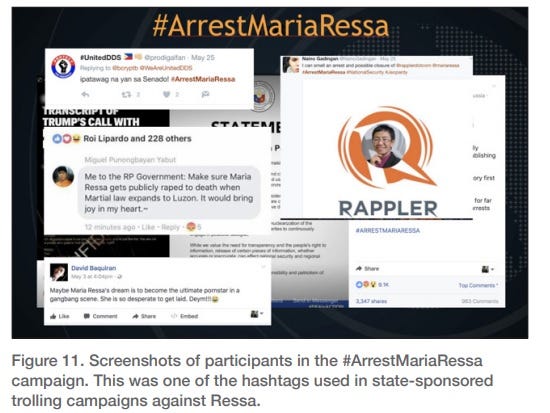Click the #ARRESTMARIARESSA caption under Rappler image
550x413 pixels.
pos(388,230)
